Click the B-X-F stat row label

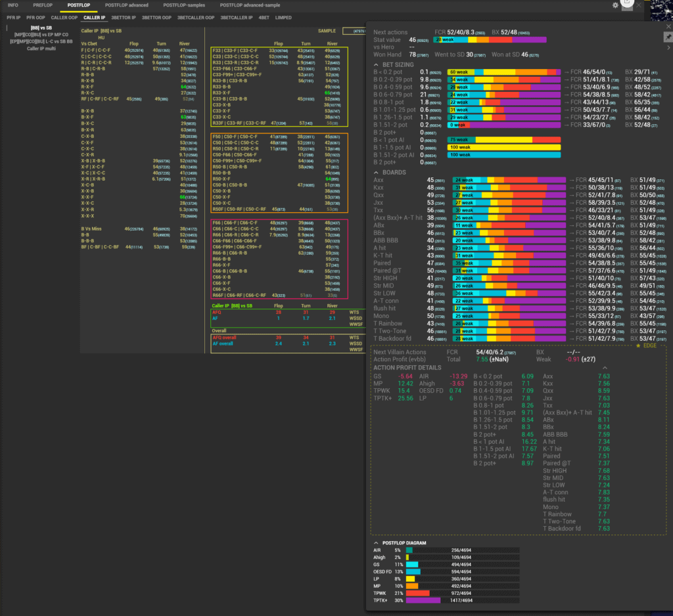(87, 117)
